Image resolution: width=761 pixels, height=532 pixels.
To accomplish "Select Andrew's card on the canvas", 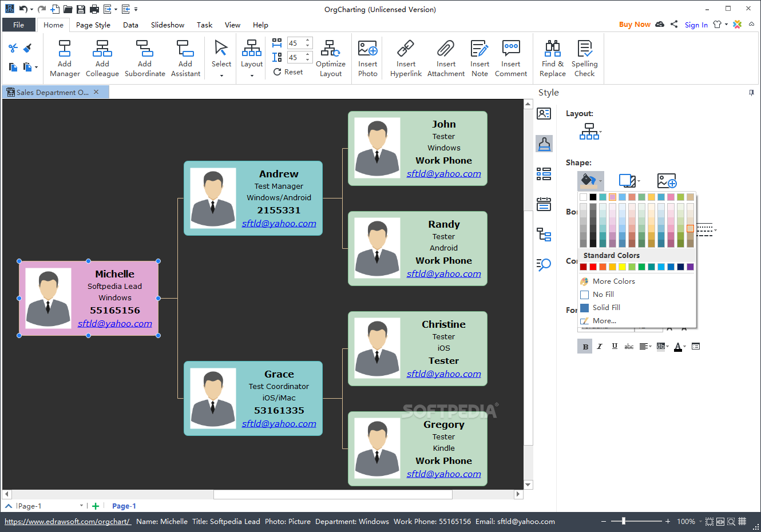I will click(253, 198).
